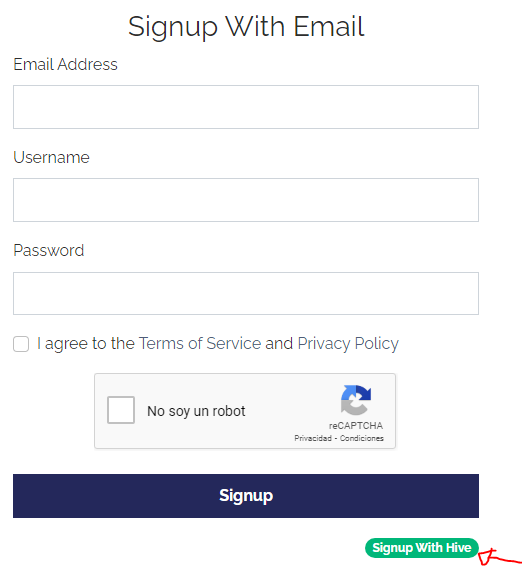
Task: Open reCAPTCHA Condiciones link
Action: pos(362,438)
